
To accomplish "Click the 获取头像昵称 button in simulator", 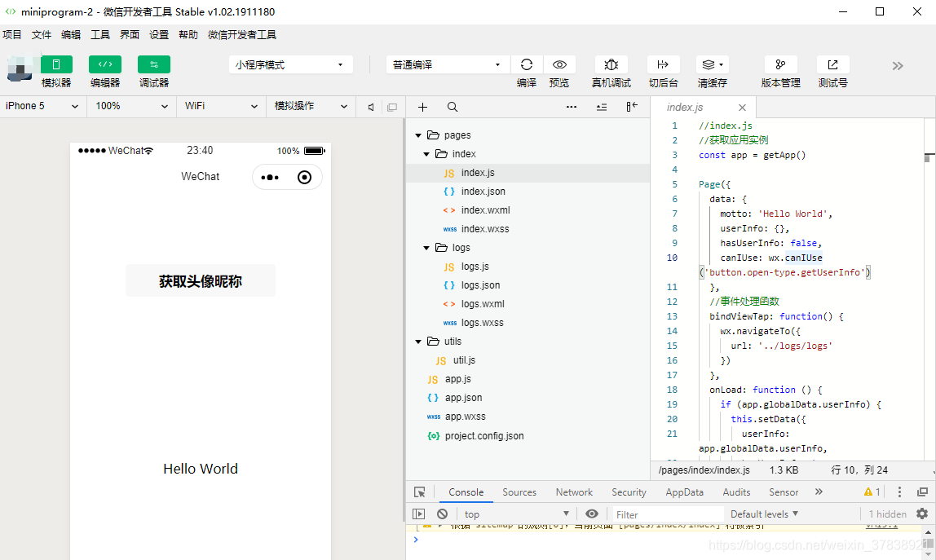I will (x=201, y=280).
